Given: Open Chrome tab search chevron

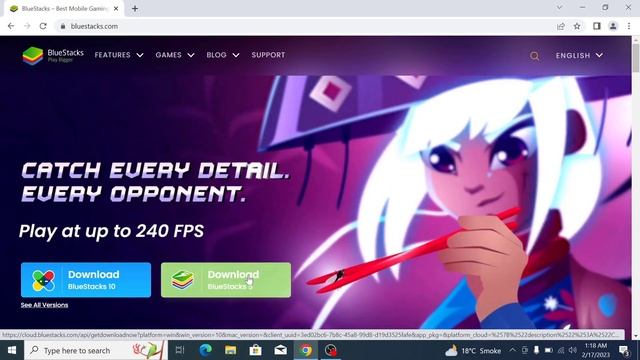Looking at the screenshot, I should pyautogui.click(x=560, y=7).
